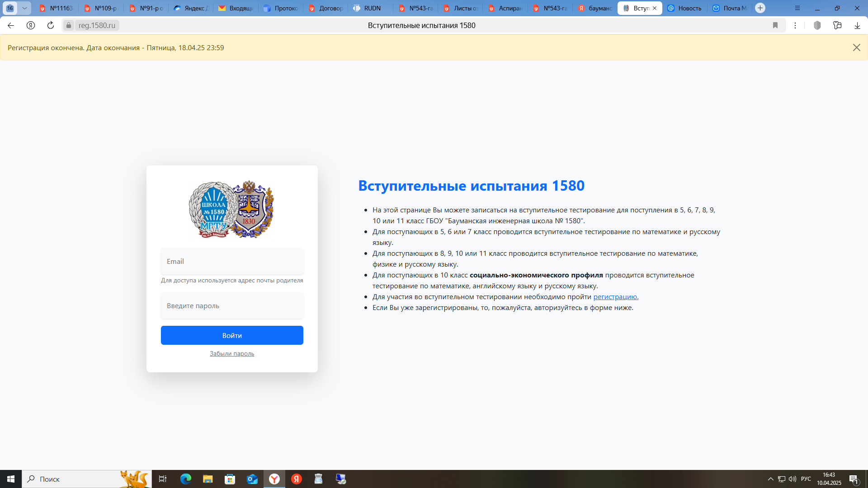Follow the регистрацию link
The width and height of the screenshot is (868, 488).
click(x=615, y=297)
